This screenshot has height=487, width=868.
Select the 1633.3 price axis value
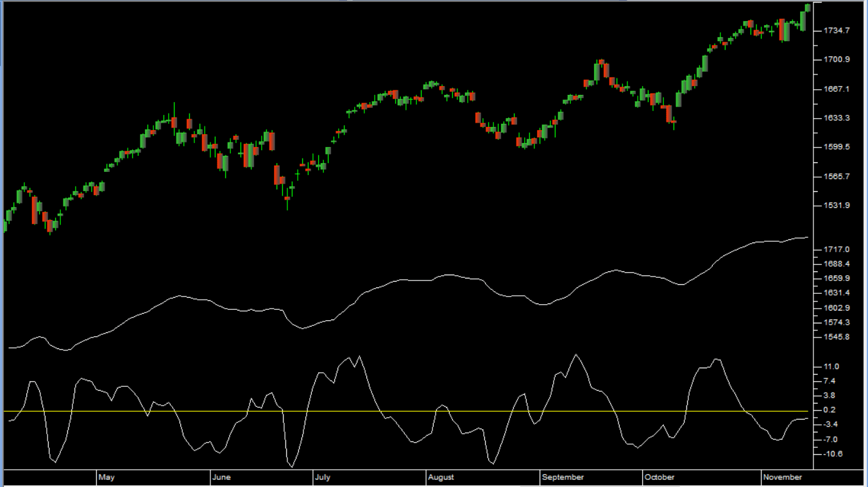coord(836,118)
